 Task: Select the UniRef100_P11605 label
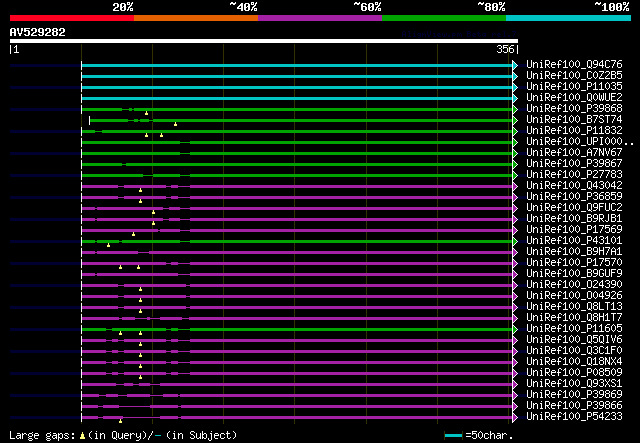tap(574, 329)
